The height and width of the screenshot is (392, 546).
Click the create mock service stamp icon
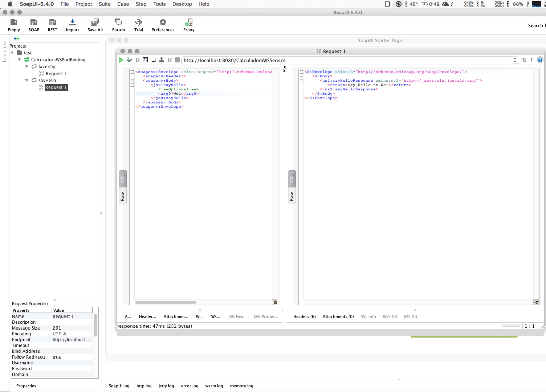[161, 60]
